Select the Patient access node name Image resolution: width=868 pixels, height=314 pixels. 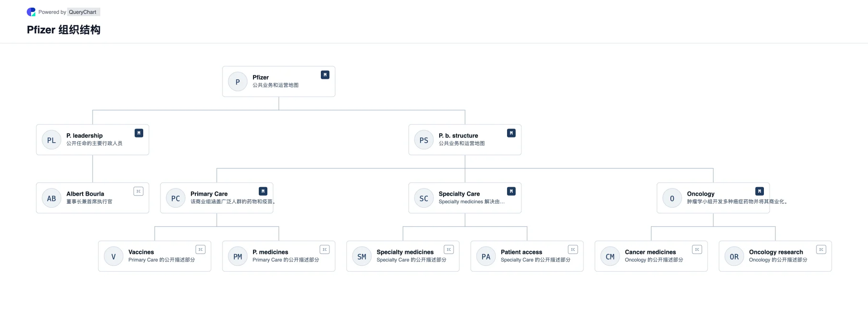point(521,252)
